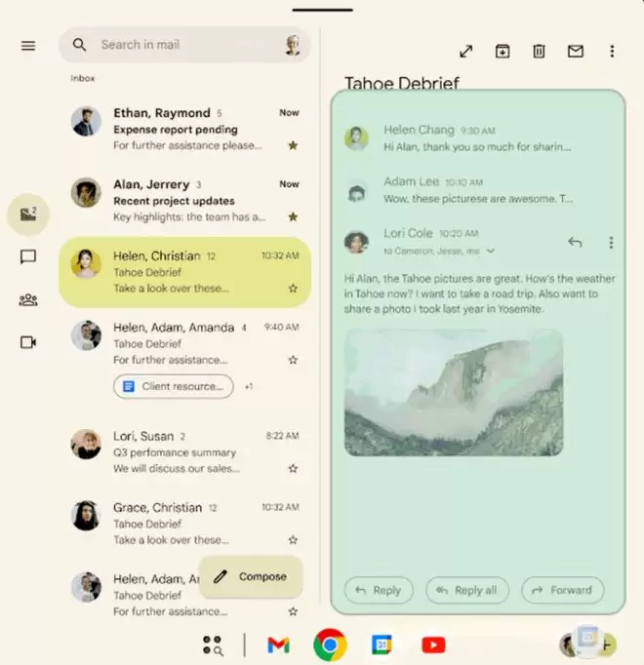The width and height of the screenshot is (644, 665).
Task: Delete the open email with trash icon
Action: [x=539, y=52]
